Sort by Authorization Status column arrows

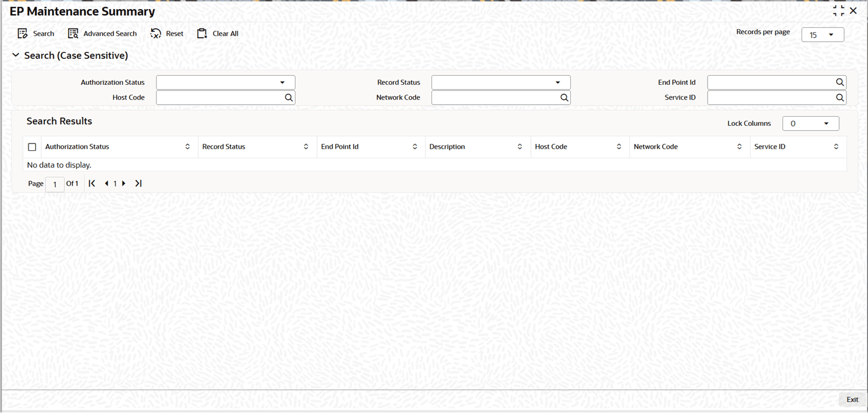coord(187,147)
